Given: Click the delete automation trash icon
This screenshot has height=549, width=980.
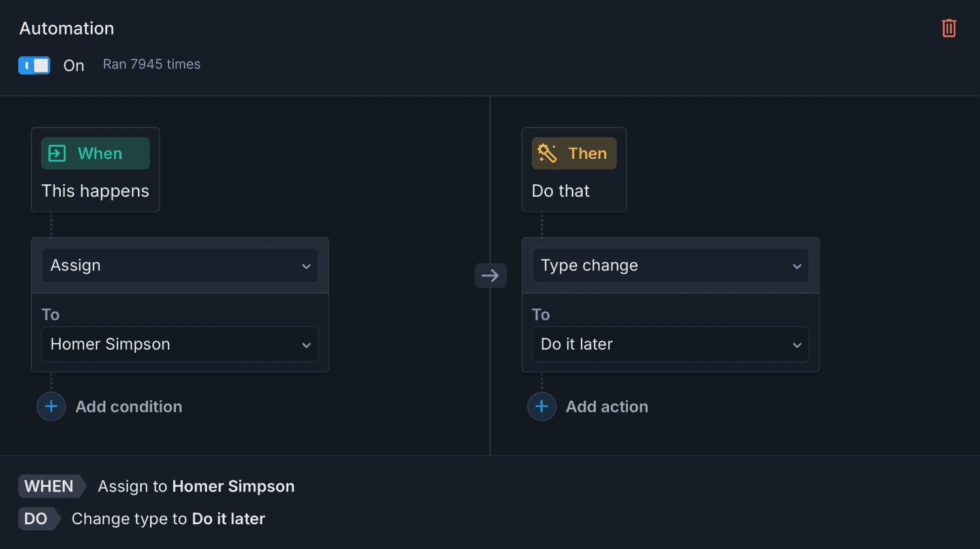Looking at the screenshot, I should pos(949,28).
